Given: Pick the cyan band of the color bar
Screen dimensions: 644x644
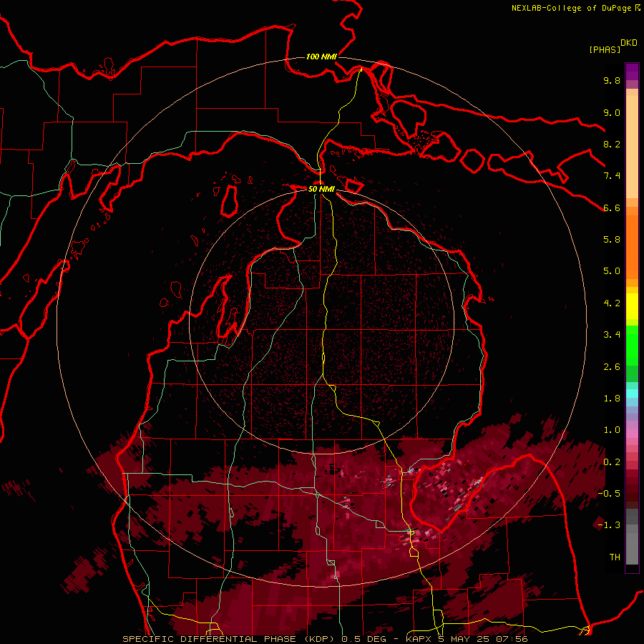Looking at the screenshot, I should click(632, 394).
